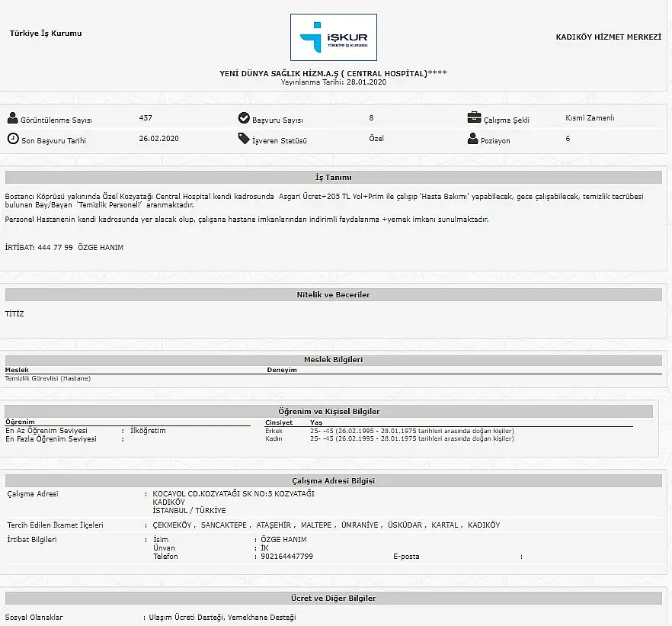This screenshot has height=626, width=672.
Task: Click the 'ÜSKÜDAR' district name
Action: point(405,525)
